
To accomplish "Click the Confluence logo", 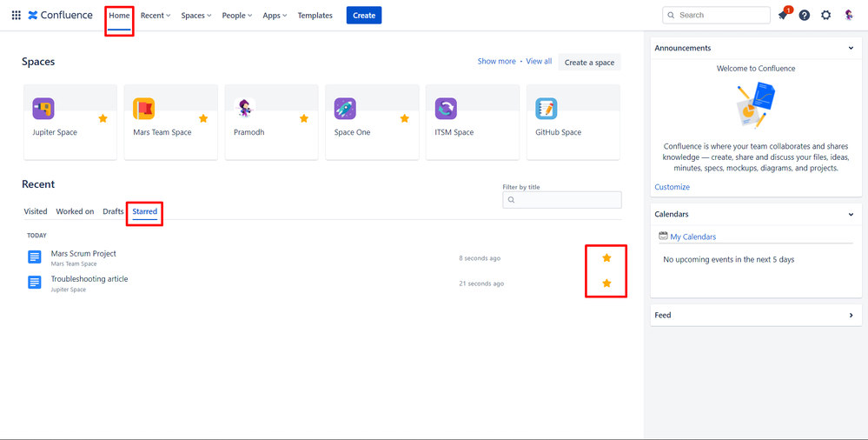I will tap(60, 16).
